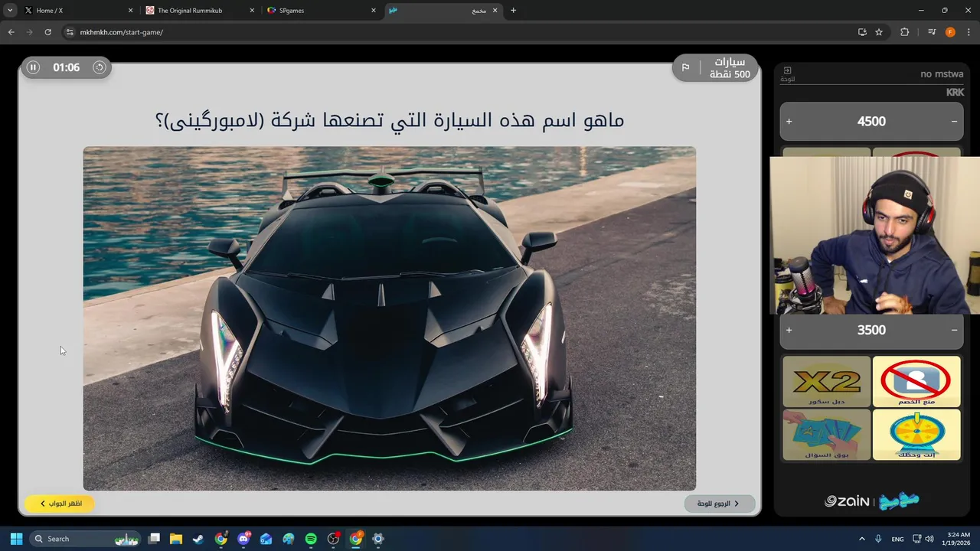Open Spotify from the taskbar

coord(311,539)
